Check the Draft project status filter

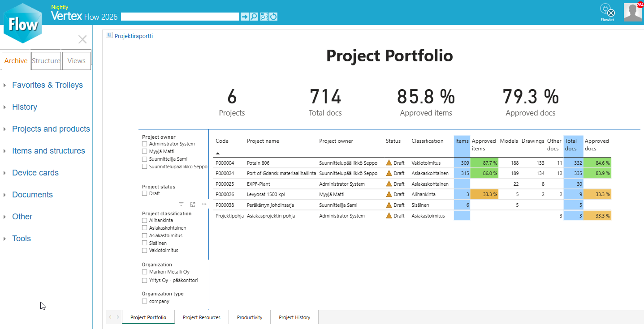click(144, 193)
